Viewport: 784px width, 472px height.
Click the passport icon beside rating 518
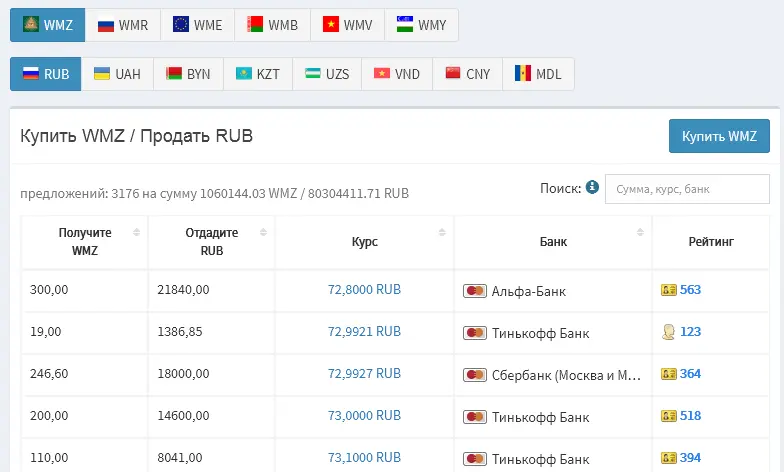[x=668, y=416]
